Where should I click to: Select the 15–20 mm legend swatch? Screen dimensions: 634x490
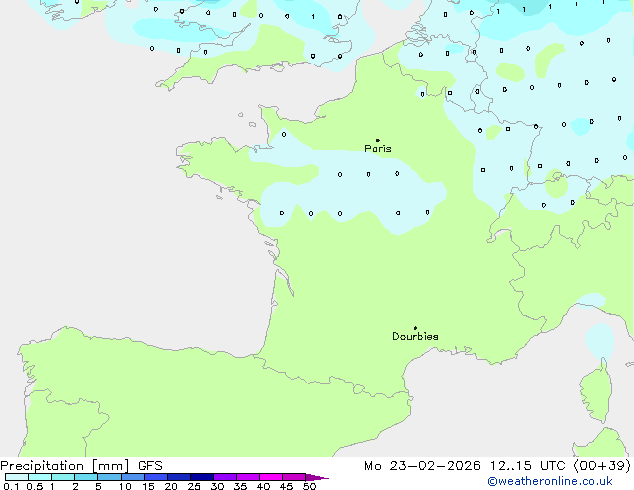click(x=156, y=477)
